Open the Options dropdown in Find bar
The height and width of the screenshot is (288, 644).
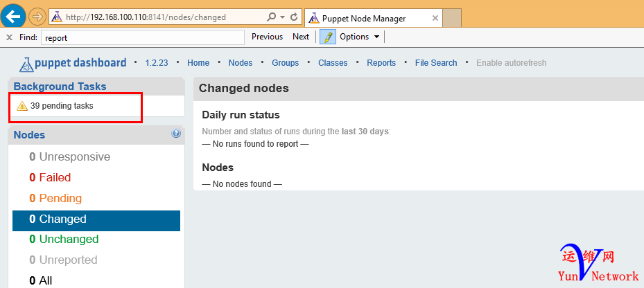coord(360,37)
